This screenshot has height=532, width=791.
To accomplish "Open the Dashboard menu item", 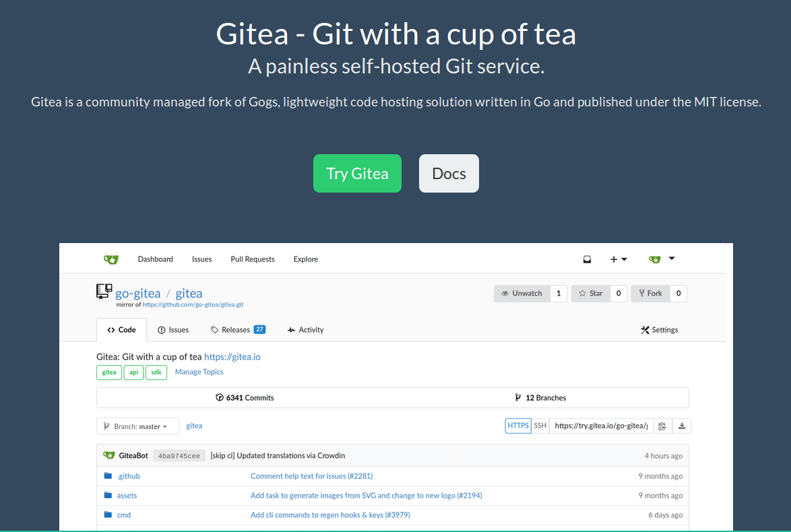I will click(156, 259).
